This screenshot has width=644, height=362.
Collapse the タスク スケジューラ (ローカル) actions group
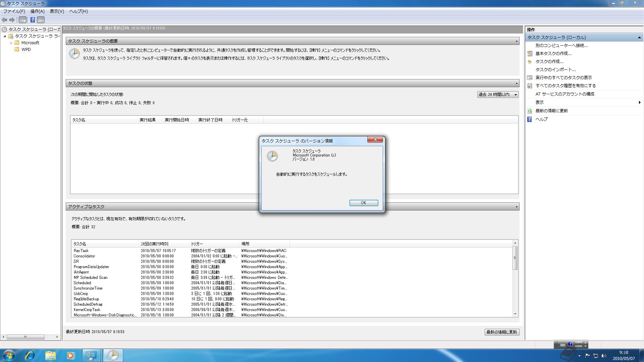pyautogui.click(x=639, y=38)
